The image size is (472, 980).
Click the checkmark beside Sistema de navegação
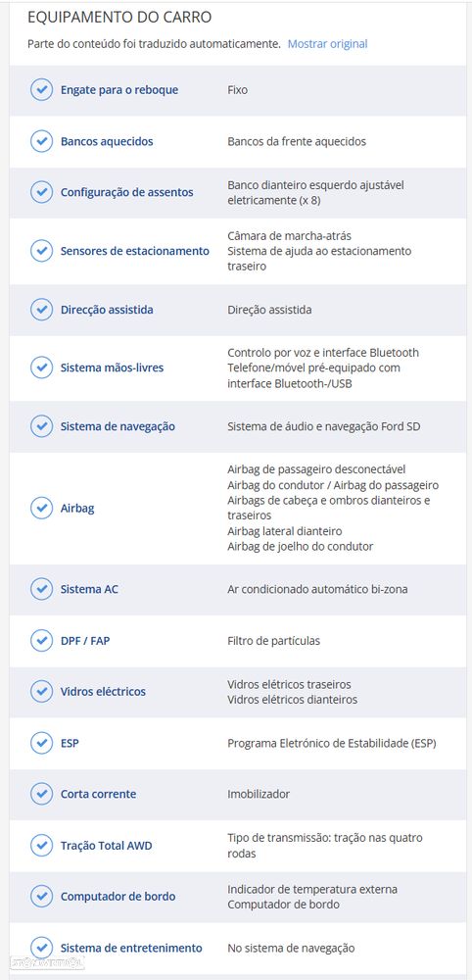click(x=41, y=426)
